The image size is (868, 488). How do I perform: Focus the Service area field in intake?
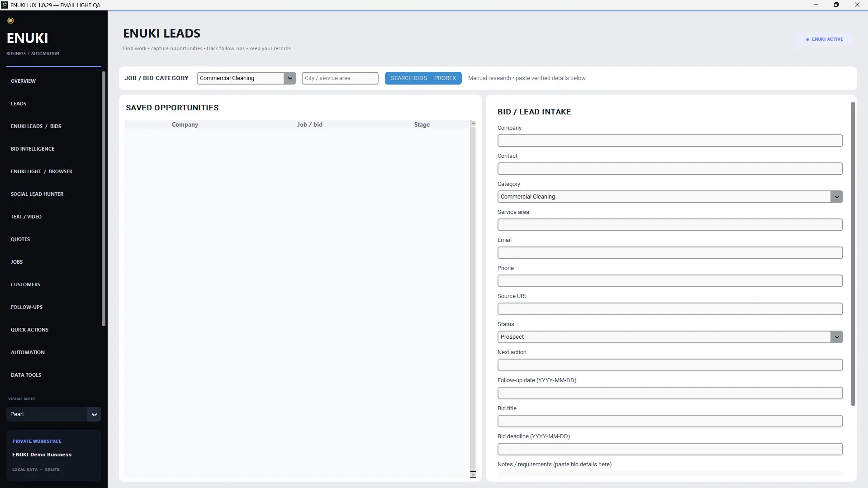pos(670,225)
